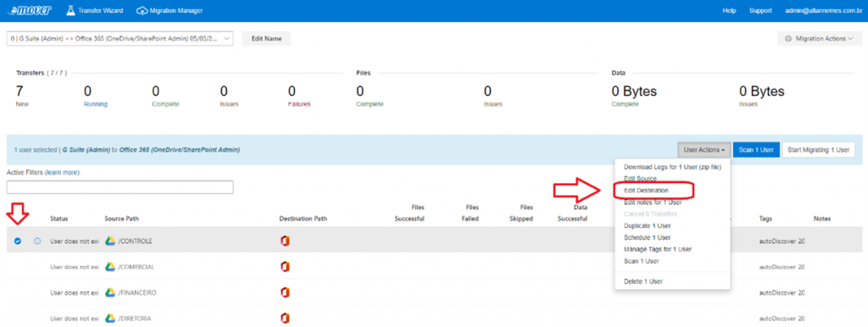Click the info icon in the CONTROLE row
This screenshot has width=868, height=327.
[x=37, y=241]
